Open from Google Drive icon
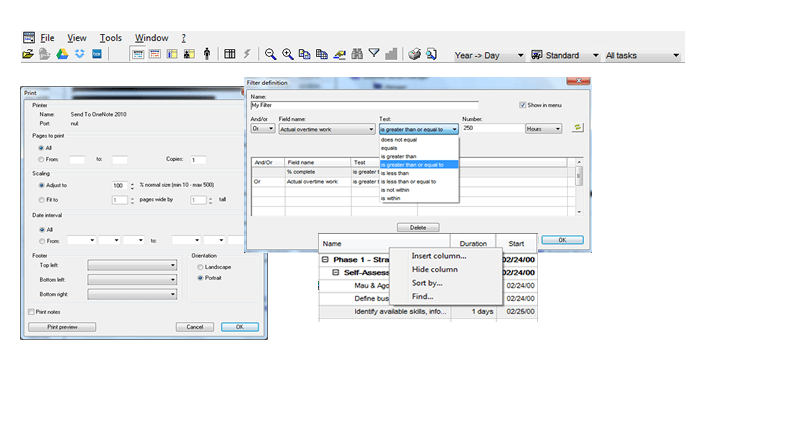This screenshot has width=800, height=440. pos(62,54)
